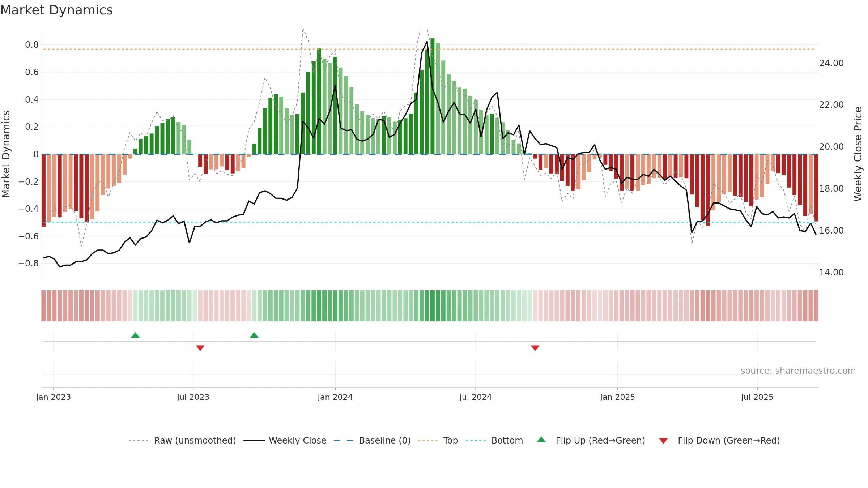Click the Jan 2023 x-axis label
The width and height of the screenshot is (868, 488).
point(54,397)
